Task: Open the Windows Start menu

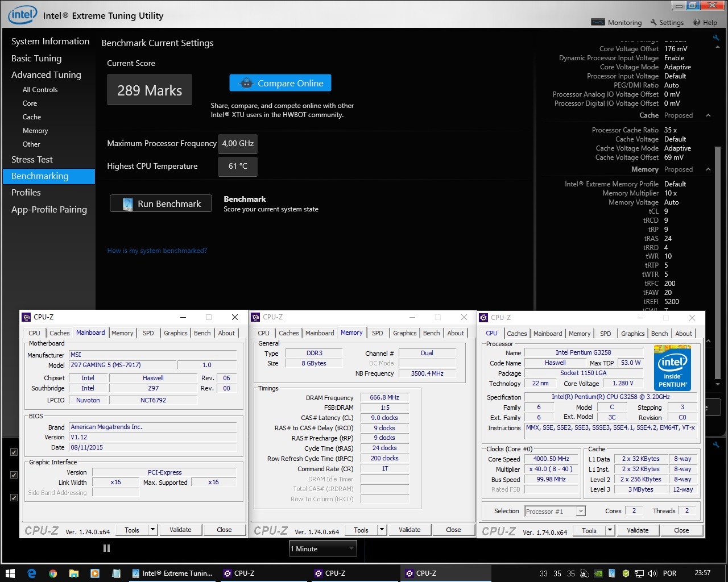Action: [10, 573]
